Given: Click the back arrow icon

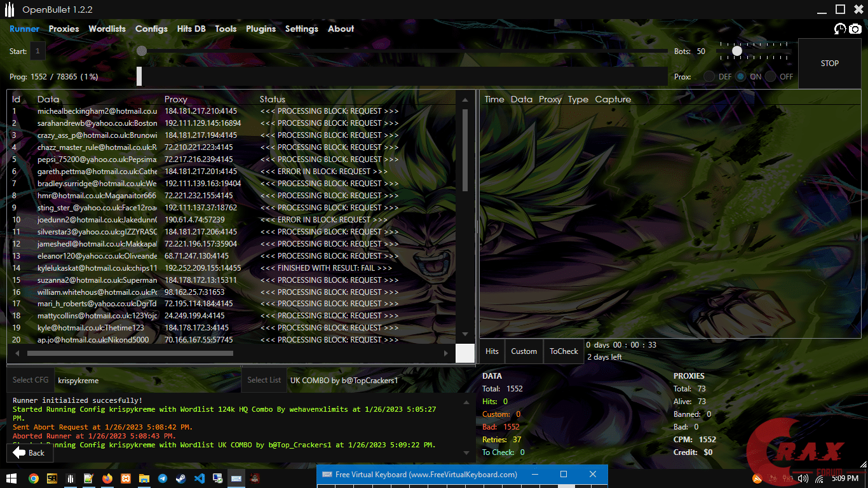Looking at the screenshot, I should click(19, 452).
